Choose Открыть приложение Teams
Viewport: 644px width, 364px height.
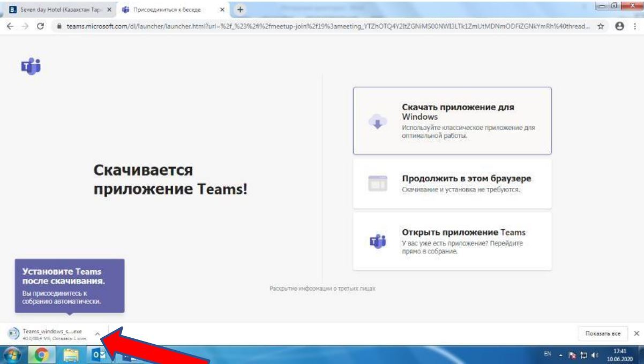(x=452, y=241)
